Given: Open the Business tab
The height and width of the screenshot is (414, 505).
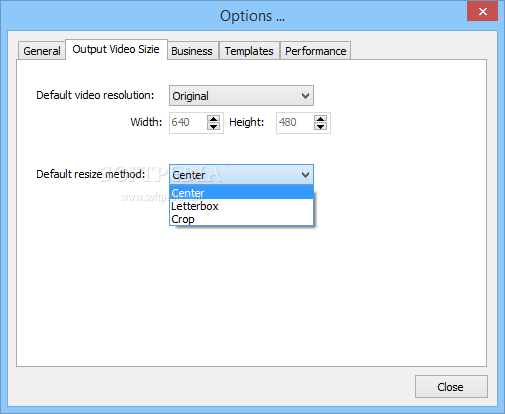Looking at the screenshot, I should pyautogui.click(x=192, y=51).
